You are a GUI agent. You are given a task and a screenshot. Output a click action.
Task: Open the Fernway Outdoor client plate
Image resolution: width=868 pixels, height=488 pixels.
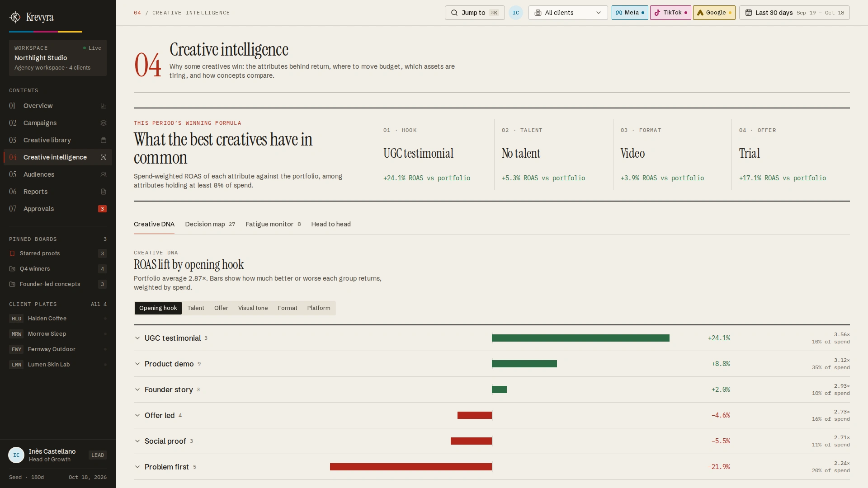point(58,349)
